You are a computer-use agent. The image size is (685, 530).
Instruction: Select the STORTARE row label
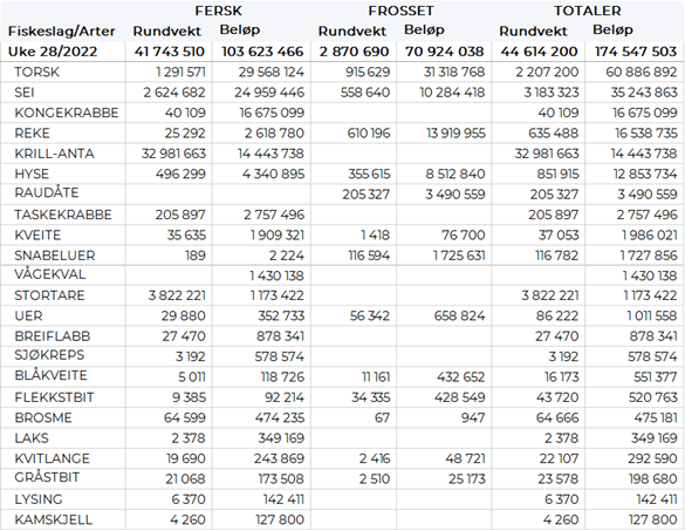[x=47, y=295]
